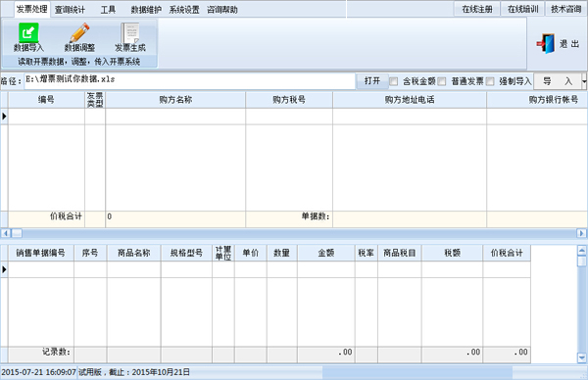Click the 打开 button
This screenshot has width=588, height=380.
pos(372,81)
